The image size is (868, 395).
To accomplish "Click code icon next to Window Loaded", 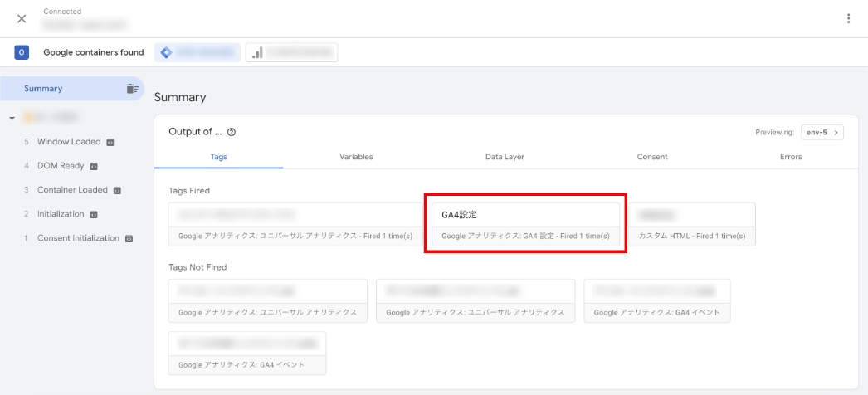I will pos(110,142).
